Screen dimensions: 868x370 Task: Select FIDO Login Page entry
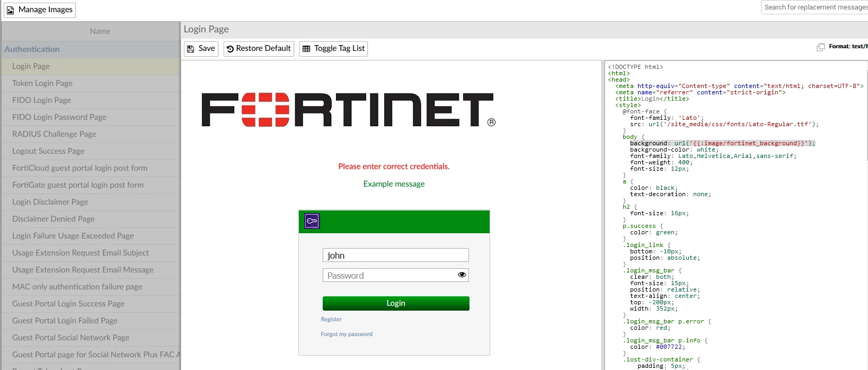(x=91, y=100)
